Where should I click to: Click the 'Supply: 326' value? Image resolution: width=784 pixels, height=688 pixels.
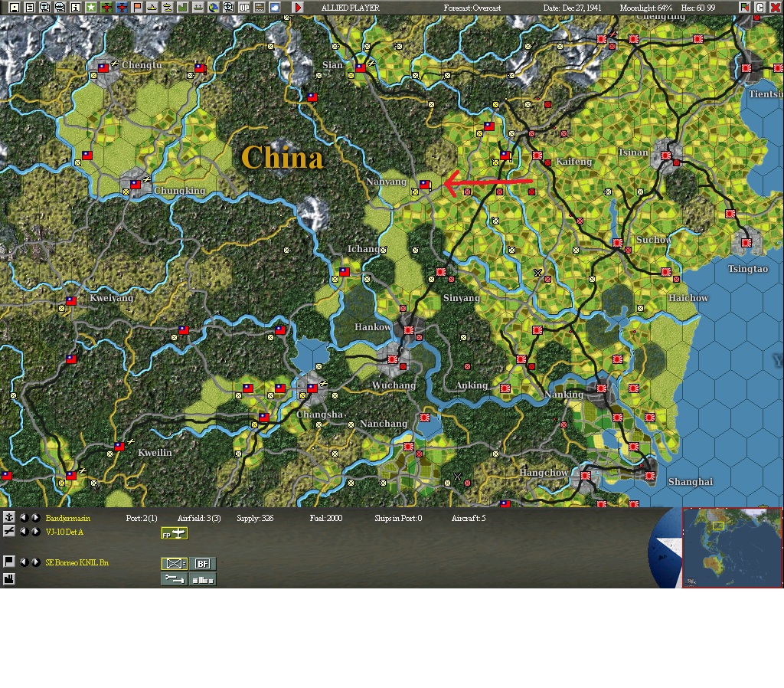coord(255,519)
